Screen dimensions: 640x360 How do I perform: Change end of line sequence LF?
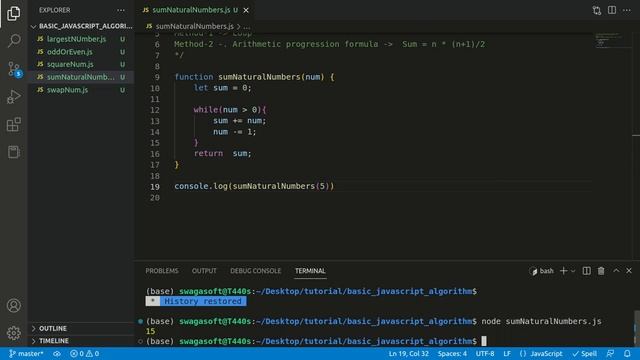[x=507, y=353]
